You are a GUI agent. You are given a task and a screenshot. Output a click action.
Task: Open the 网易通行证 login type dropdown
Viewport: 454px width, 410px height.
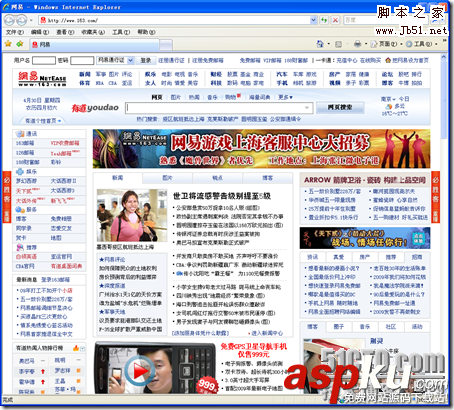[x=131, y=60]
